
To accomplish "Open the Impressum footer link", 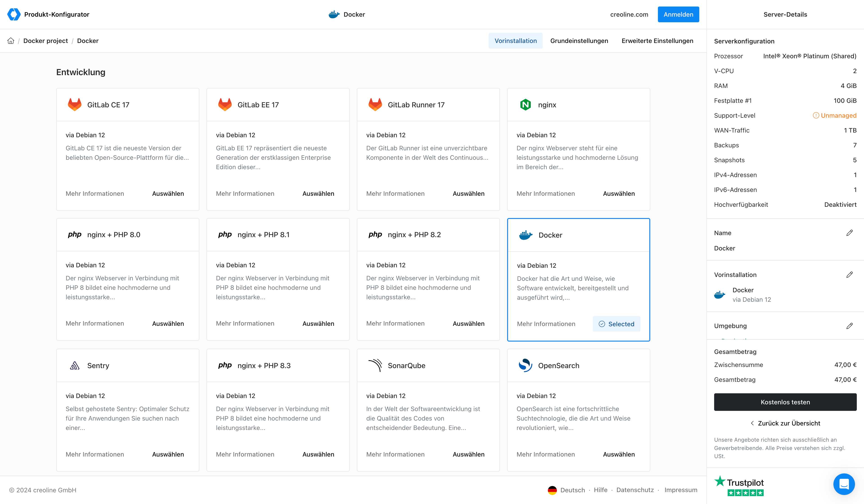I will pyautogui.click(x=681, y=490).
